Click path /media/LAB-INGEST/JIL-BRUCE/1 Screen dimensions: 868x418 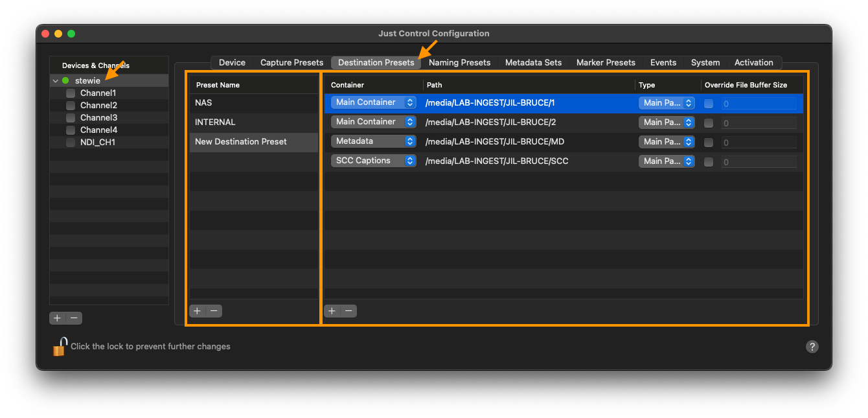(x=490, y=103)
